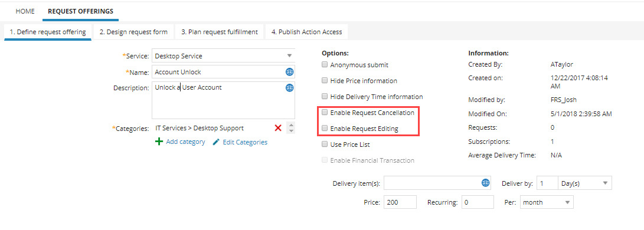Enable the Anonymous submit checkbox
Viewport: 644px width, 230px height.
coord(325,64)
